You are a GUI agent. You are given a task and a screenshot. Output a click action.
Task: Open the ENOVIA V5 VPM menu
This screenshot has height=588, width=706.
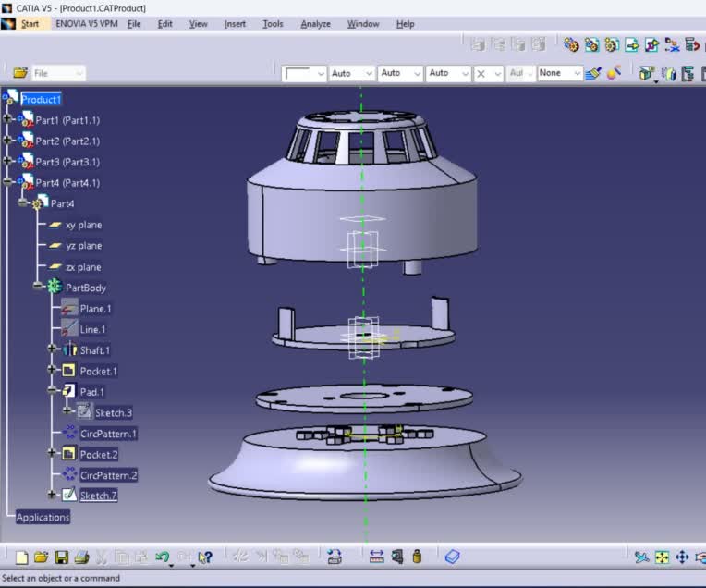pyautogui.click(x=87, y=24)
